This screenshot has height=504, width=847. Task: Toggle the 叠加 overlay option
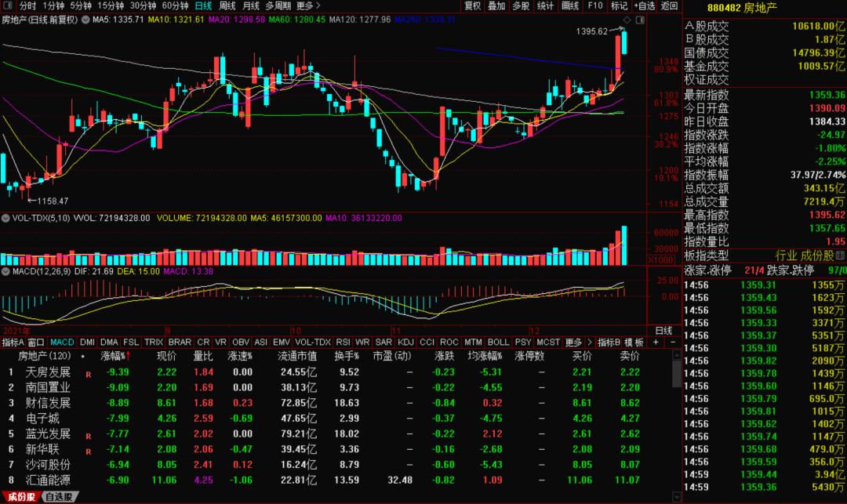(496, 5)
